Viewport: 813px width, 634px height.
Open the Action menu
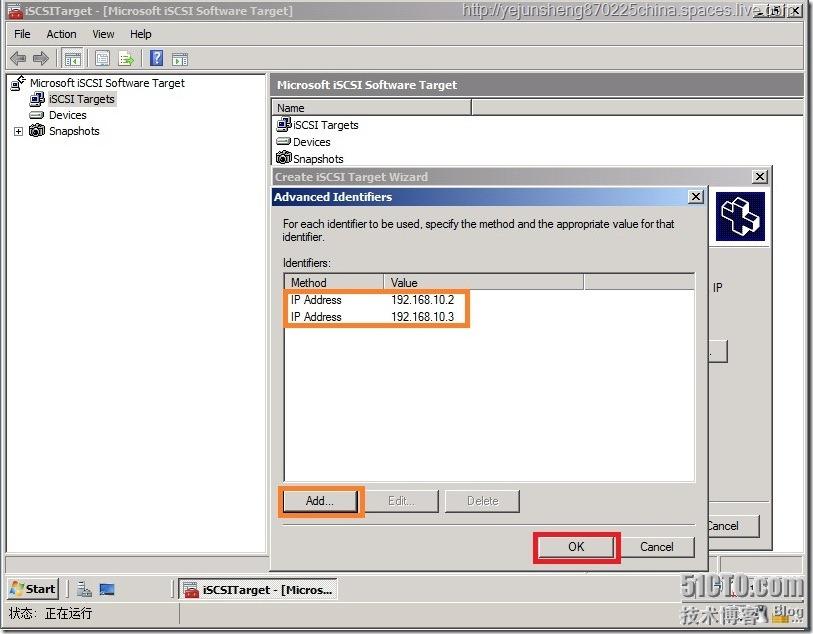point(61,34)
